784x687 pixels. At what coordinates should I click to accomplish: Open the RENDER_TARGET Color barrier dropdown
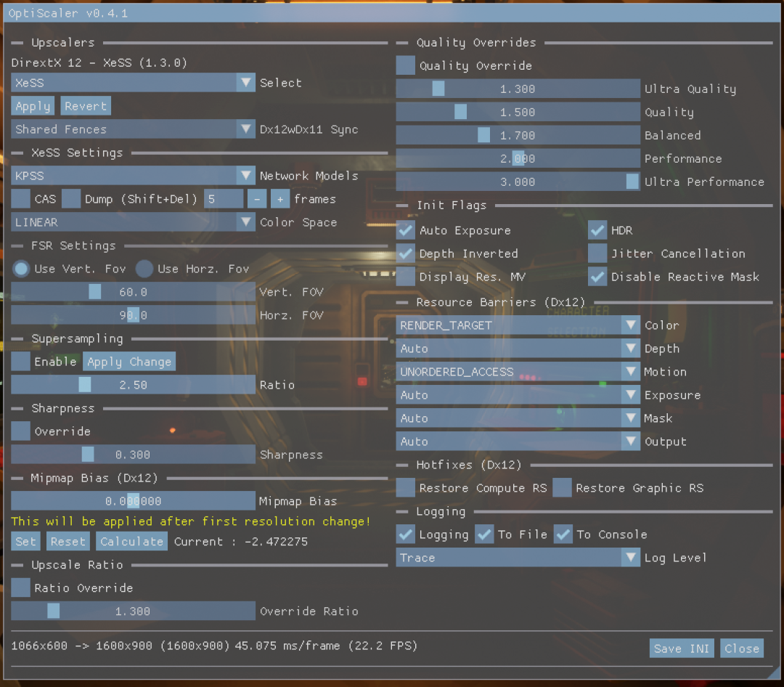pyautogui.click(x=518, y=325)
